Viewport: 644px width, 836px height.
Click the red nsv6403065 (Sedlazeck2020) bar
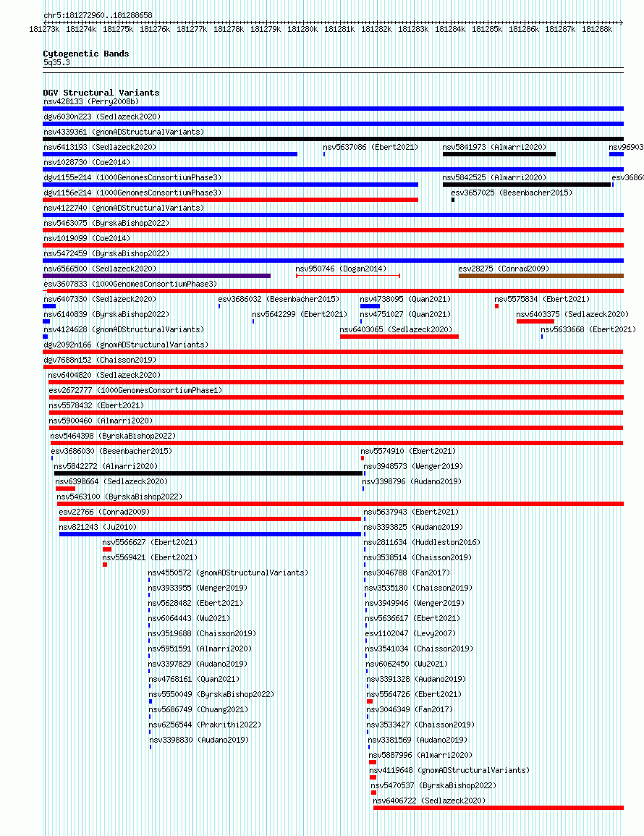click(x=399, y=337)
